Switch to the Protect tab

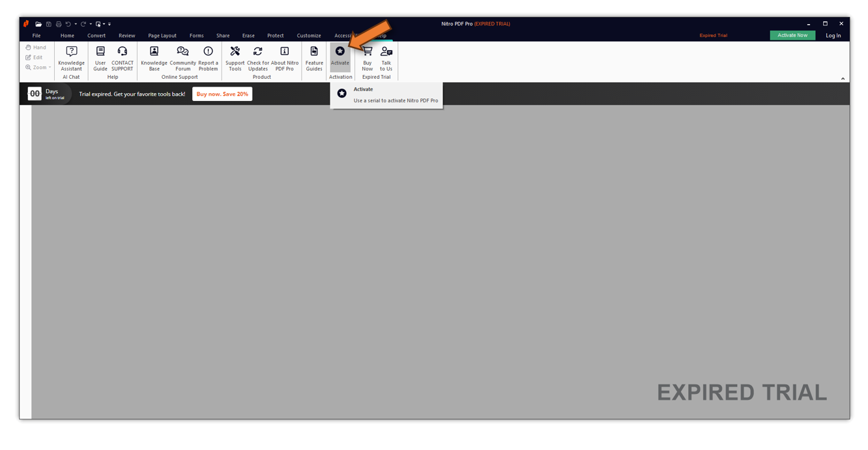[x=276, y=36]
